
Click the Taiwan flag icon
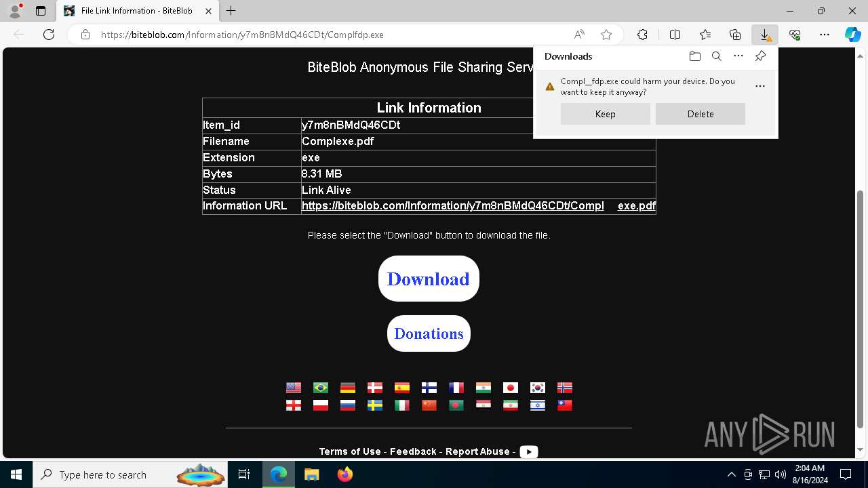[x=565, y=405]
